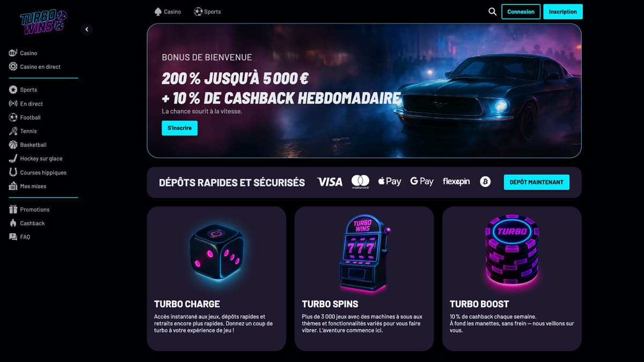Click S'inscrire on welcome banner

[180, 128]
